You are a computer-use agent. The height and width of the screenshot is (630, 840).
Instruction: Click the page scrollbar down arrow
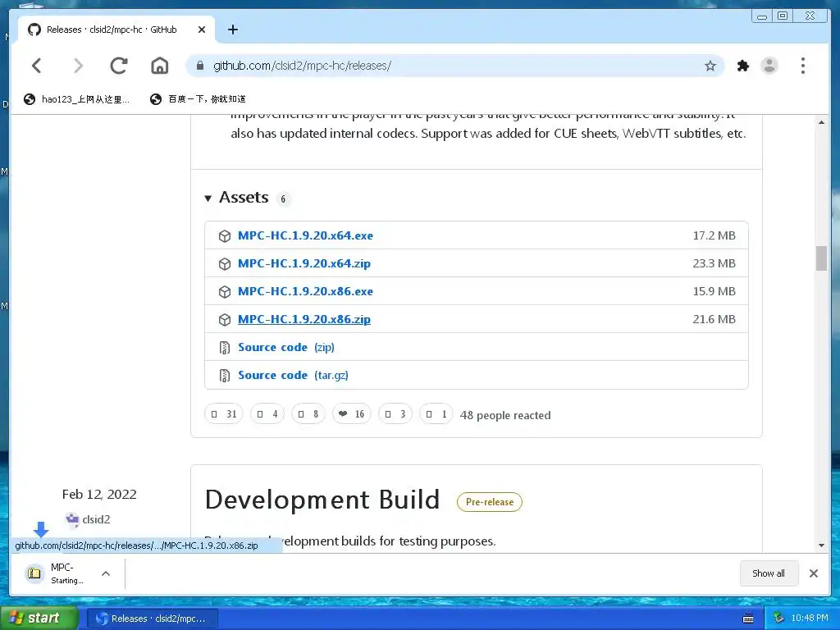(x=821, y=546)
